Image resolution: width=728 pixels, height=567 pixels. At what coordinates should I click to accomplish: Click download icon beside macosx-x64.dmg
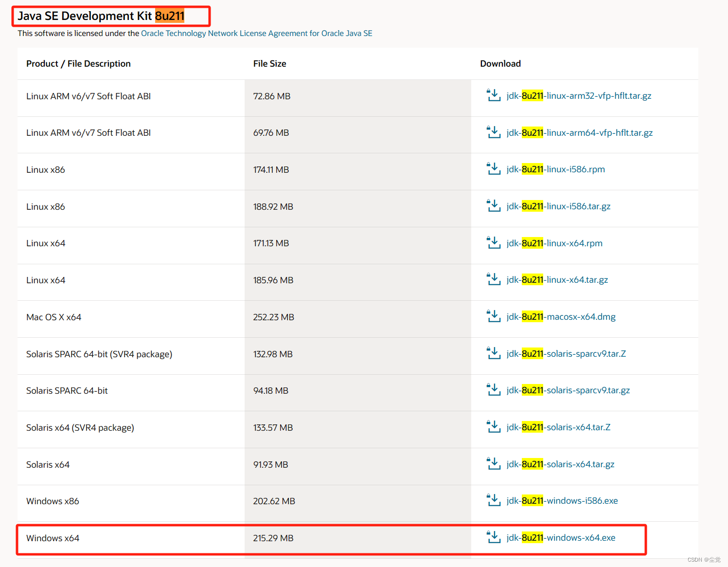click(494, 316)
